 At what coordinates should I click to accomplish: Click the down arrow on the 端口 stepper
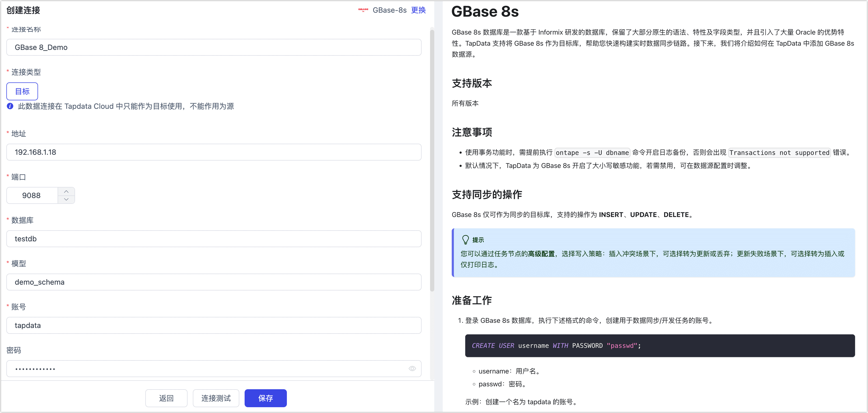click(66, 199)
